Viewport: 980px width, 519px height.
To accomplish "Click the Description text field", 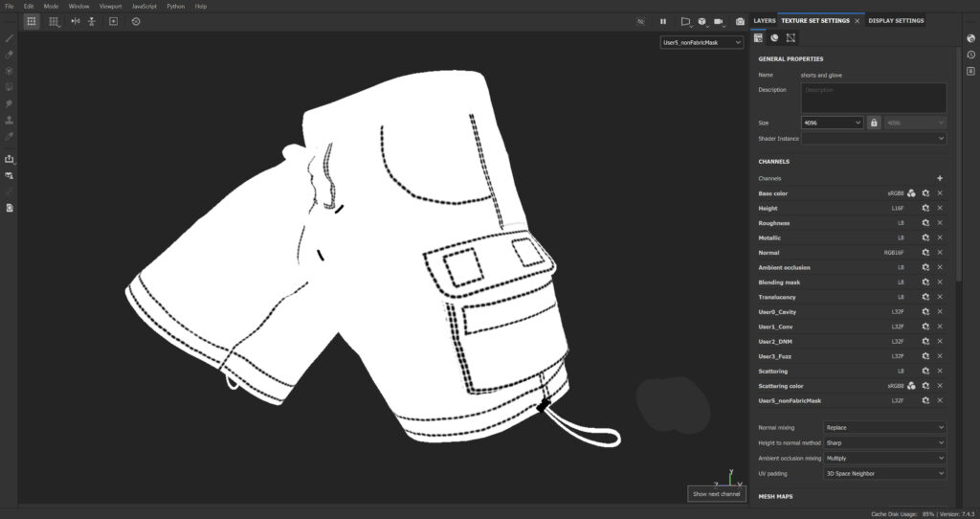I will point(874,98).
